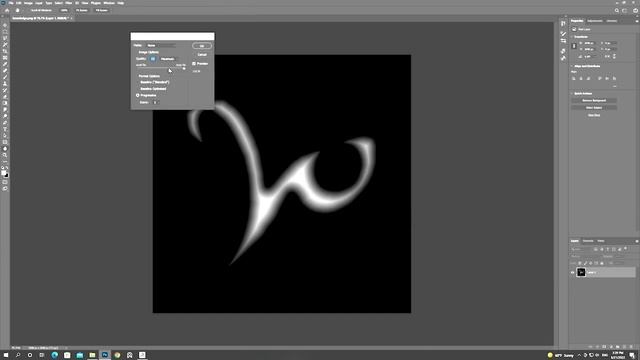Image resolution: width=640 pixels, height=360 pixels.
Task: Open the search icon at top right
Action: [617, 10]
